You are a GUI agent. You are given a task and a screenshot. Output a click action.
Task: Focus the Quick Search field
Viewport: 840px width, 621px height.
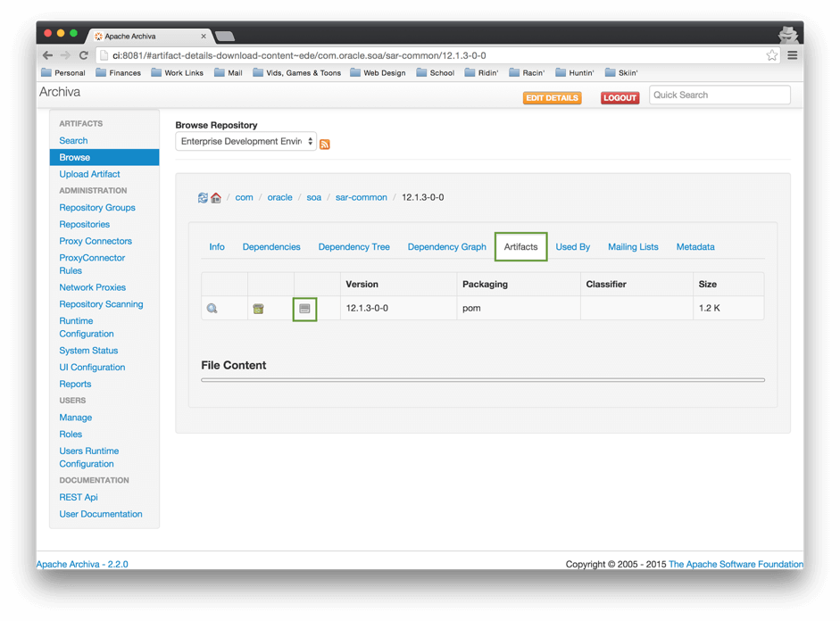[x=719, y=95]
